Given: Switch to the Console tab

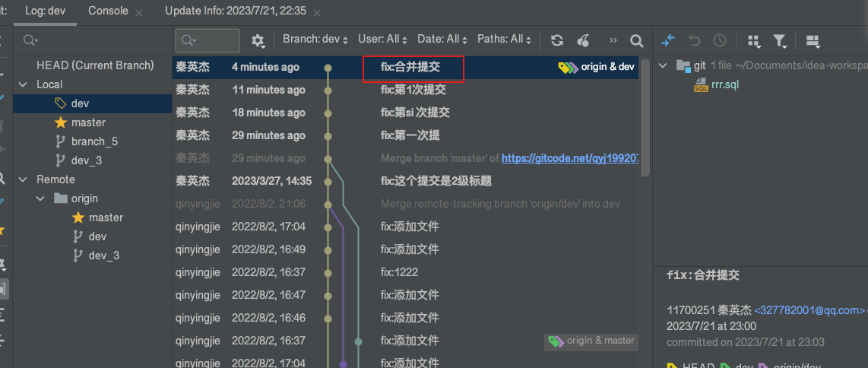Looking at the screenshot, I should coord(108,11).
